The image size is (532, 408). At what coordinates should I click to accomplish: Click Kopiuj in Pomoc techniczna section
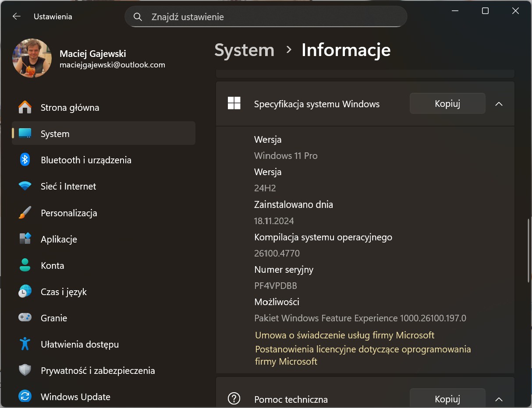(447, 398)
